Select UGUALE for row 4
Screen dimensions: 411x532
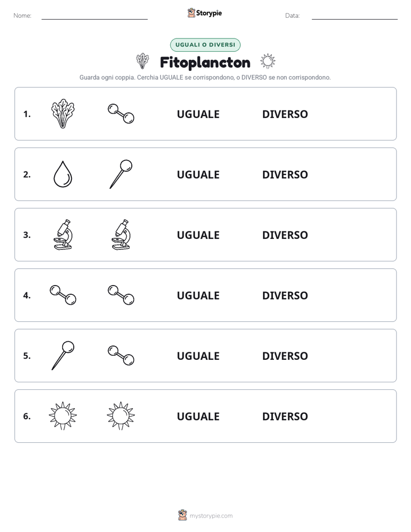click(198, 295)
